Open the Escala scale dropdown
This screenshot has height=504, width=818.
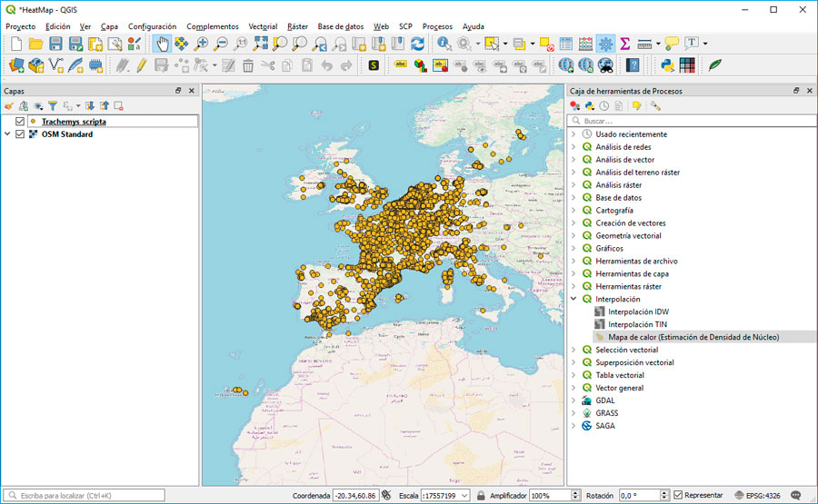tap(464, 495)
